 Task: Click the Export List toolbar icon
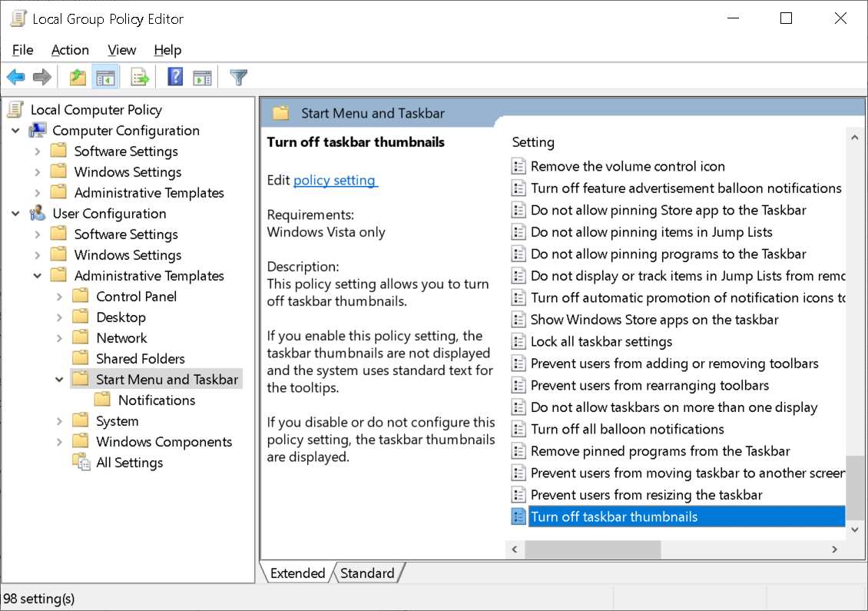(x=140, y=77)
